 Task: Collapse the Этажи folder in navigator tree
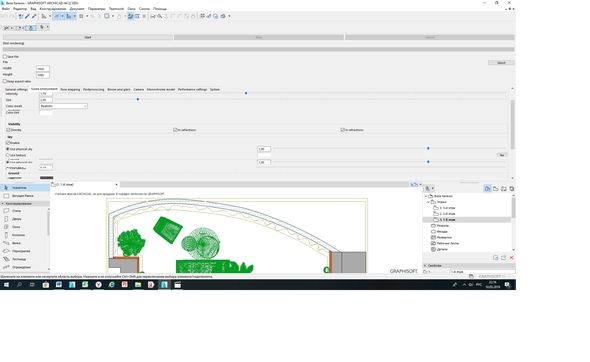tap(429, 202)
